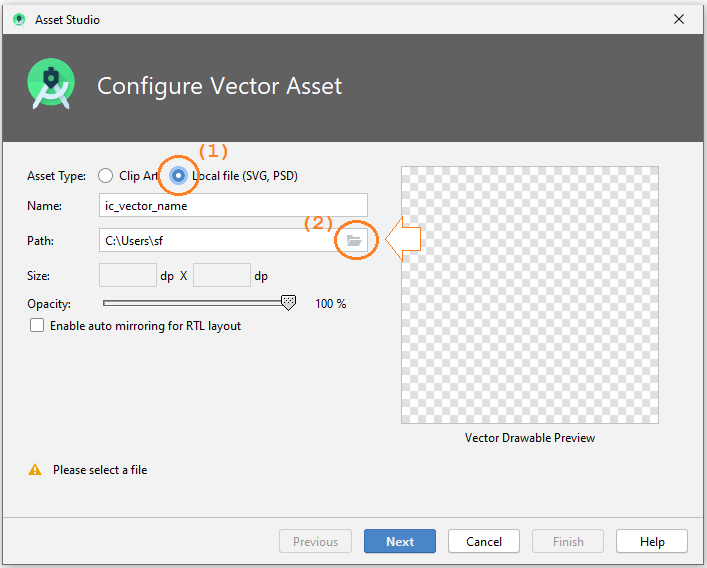Click the Opacity slider track
Viewport: 707px width, 568px height.
pos(194,303)
